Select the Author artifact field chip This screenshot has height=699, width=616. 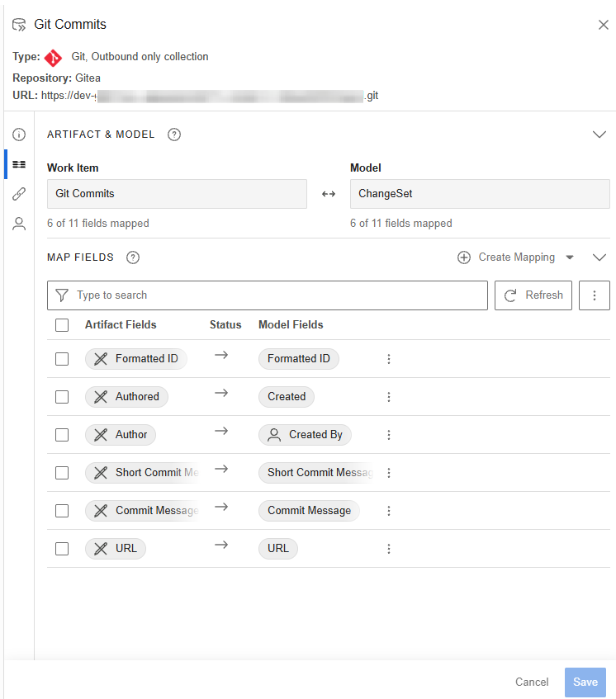tap(121, 435)
